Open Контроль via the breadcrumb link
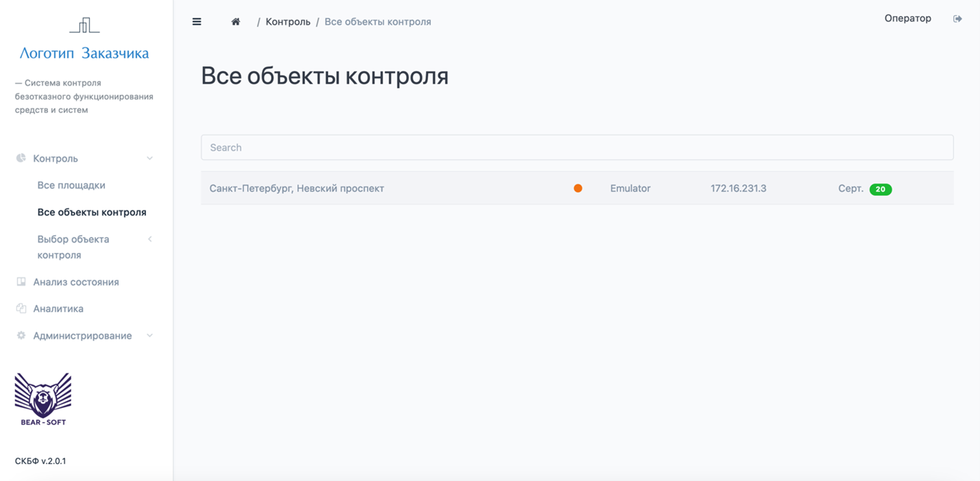This screenshot has width=980, height=481. point(288,21)
